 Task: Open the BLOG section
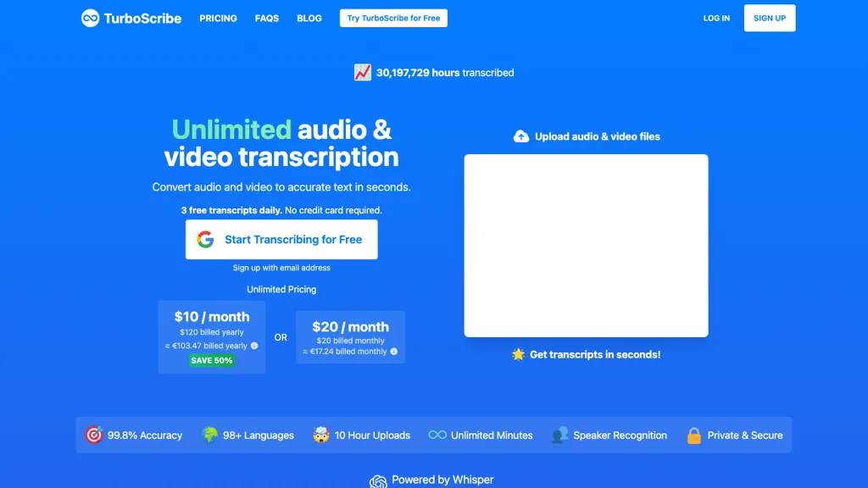click(309, 18)
